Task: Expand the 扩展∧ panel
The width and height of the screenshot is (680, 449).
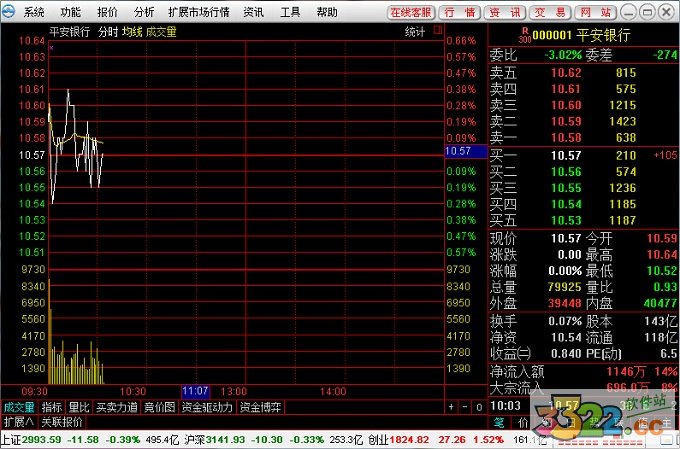Action: [19, 422]
